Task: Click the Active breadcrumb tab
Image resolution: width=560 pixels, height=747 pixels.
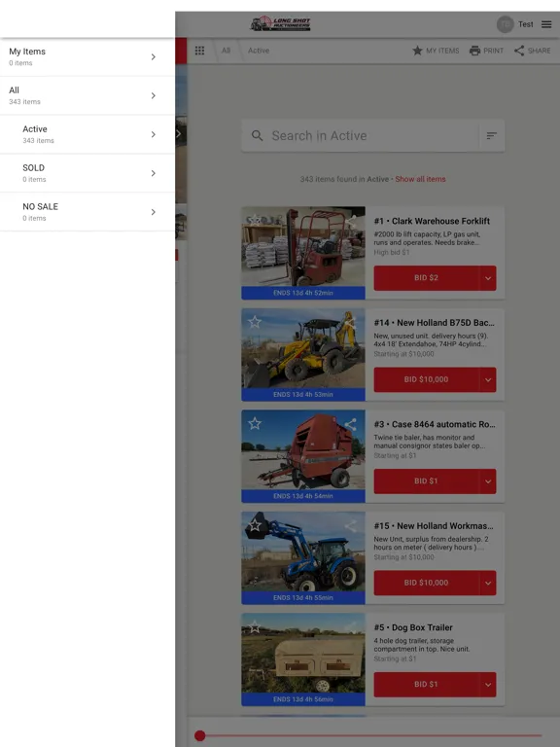Action: tap(259, 51)
